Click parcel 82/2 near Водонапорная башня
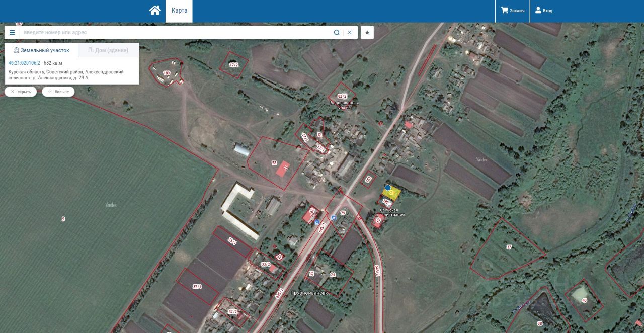 click(x=342, y=96)
